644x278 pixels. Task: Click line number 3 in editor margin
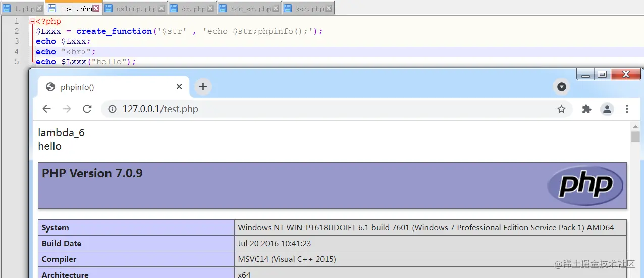17,41
